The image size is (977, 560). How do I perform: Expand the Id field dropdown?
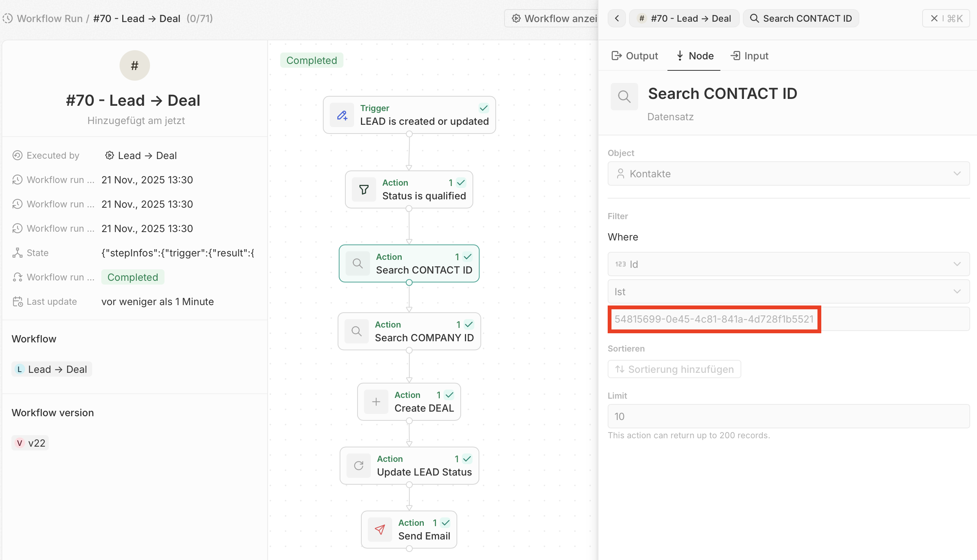(x=788, y=264)
